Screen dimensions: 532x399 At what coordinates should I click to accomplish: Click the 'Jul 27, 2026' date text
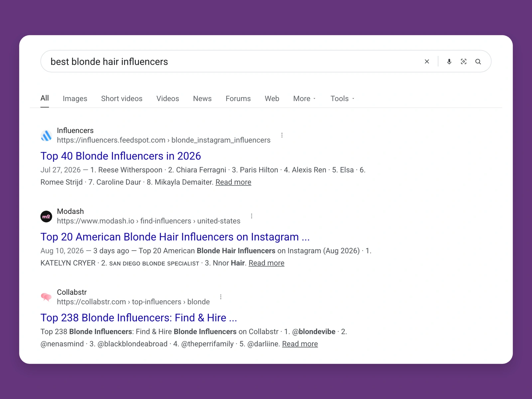61,170
